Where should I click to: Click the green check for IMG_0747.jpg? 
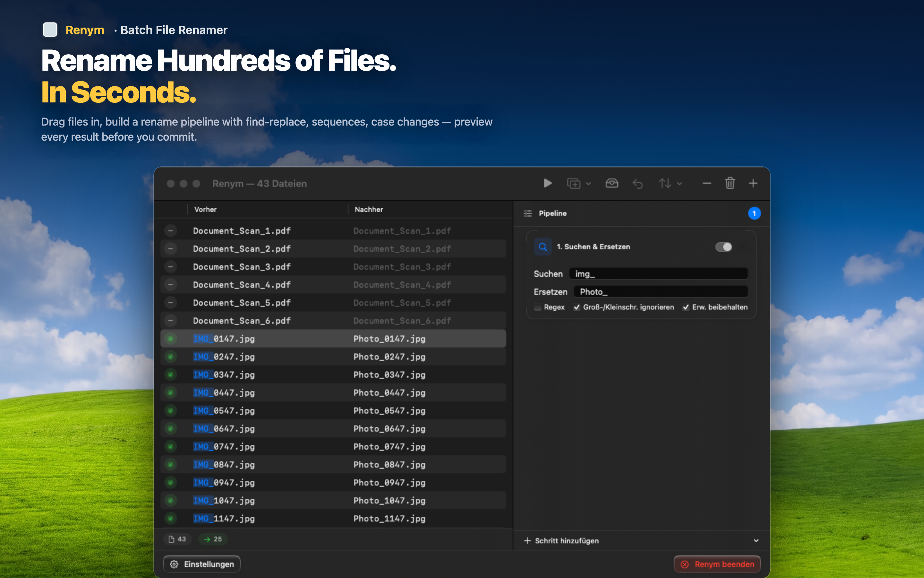[x=171, y=446]
